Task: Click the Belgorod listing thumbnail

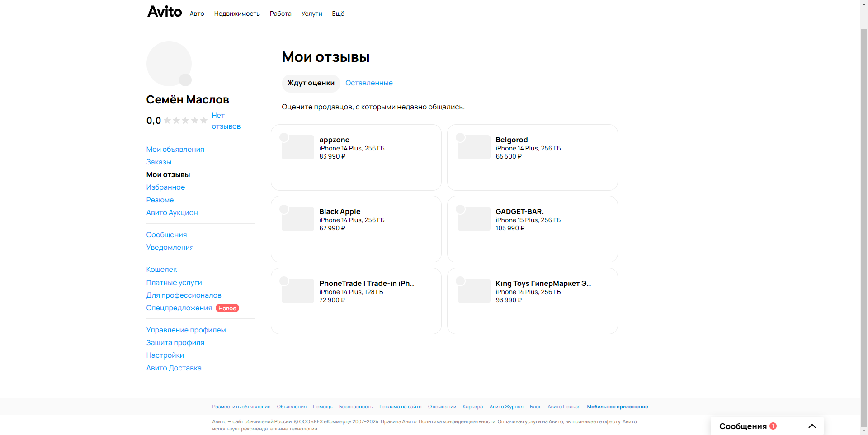Action: pyautogui.click(x=474, y=147)
